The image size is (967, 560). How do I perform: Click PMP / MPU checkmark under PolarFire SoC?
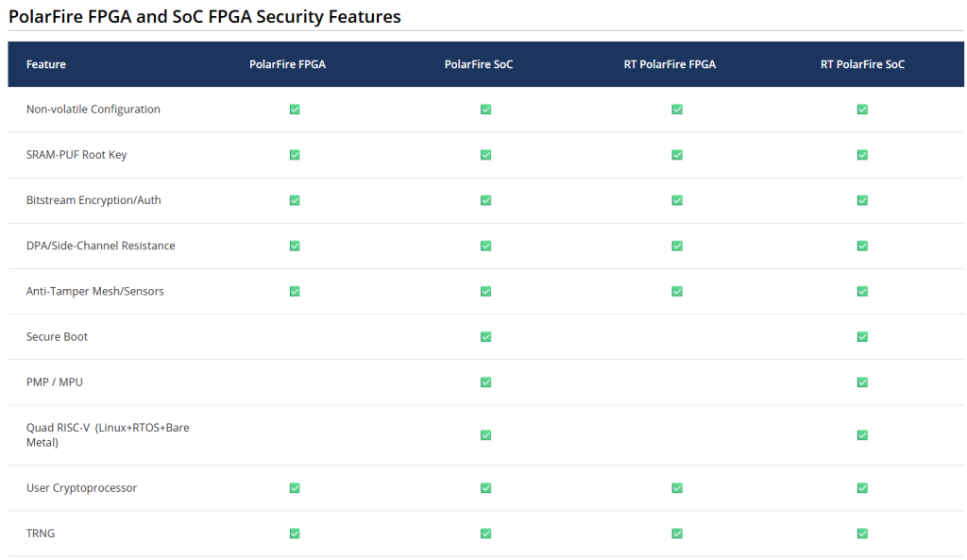[486, 382]
